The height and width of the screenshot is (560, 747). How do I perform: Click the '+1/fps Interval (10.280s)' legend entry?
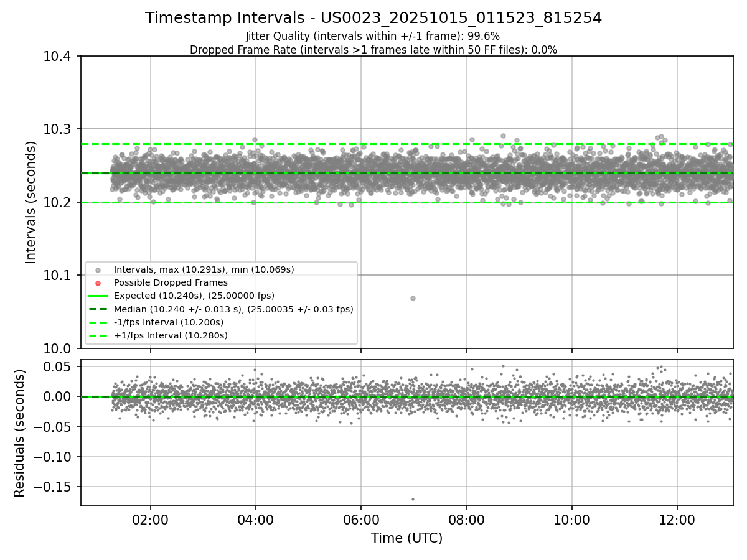[171, 335]
